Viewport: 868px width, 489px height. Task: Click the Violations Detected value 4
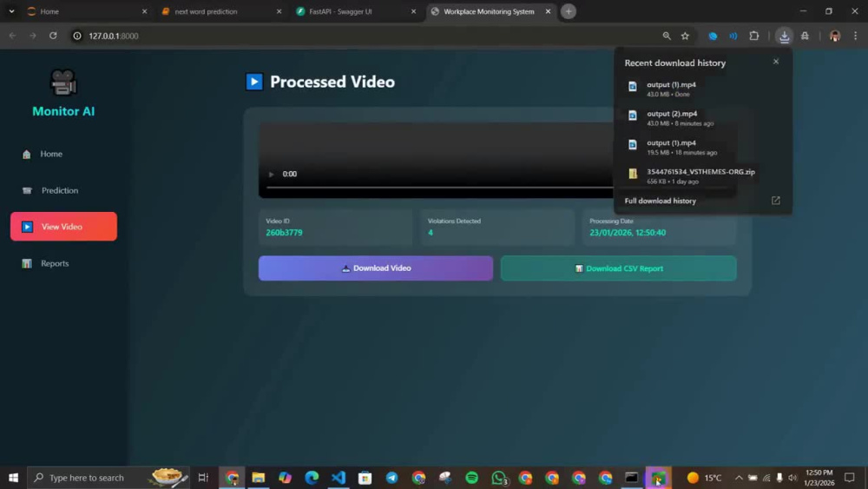point(431,233)
